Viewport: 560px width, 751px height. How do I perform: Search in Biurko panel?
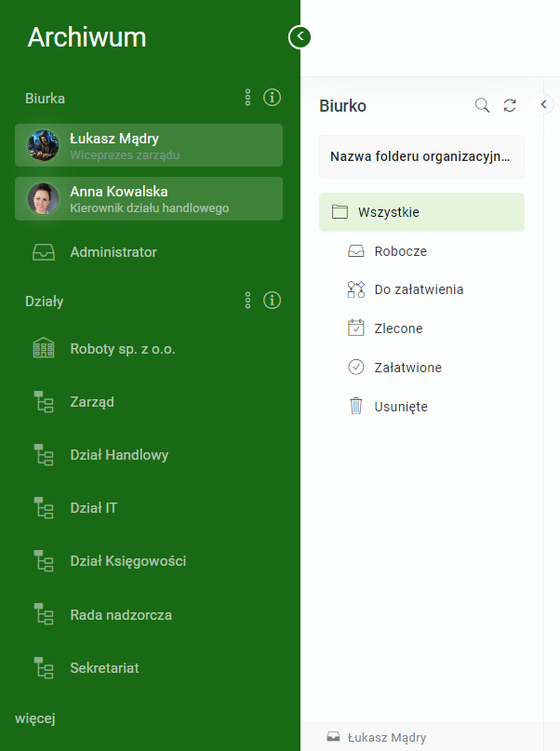482,105
